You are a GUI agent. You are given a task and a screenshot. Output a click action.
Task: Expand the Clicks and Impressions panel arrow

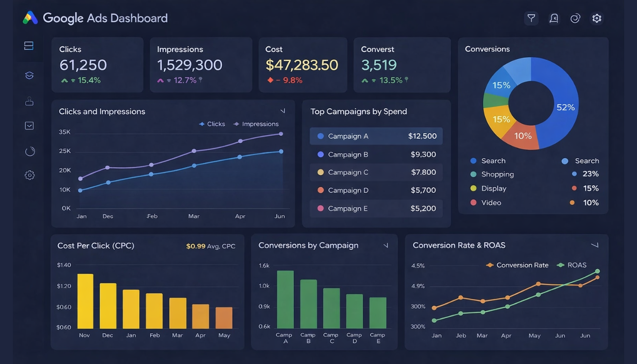(x=282, y=111)
